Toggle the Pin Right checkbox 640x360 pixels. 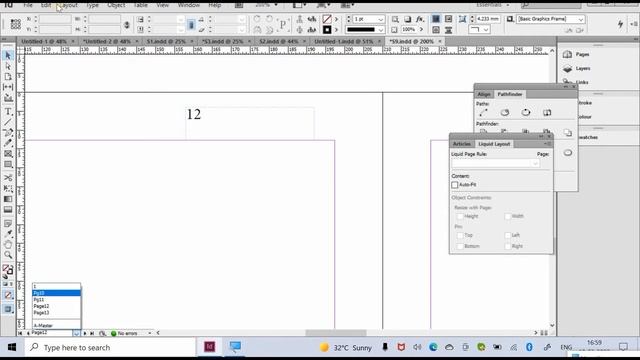[508, 247]
